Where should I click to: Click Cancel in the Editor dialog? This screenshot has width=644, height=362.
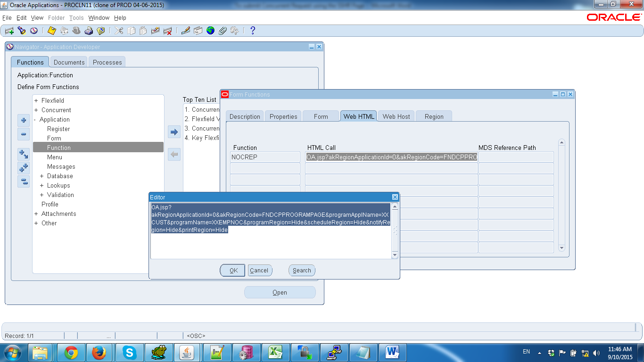(x=259, y=270)
